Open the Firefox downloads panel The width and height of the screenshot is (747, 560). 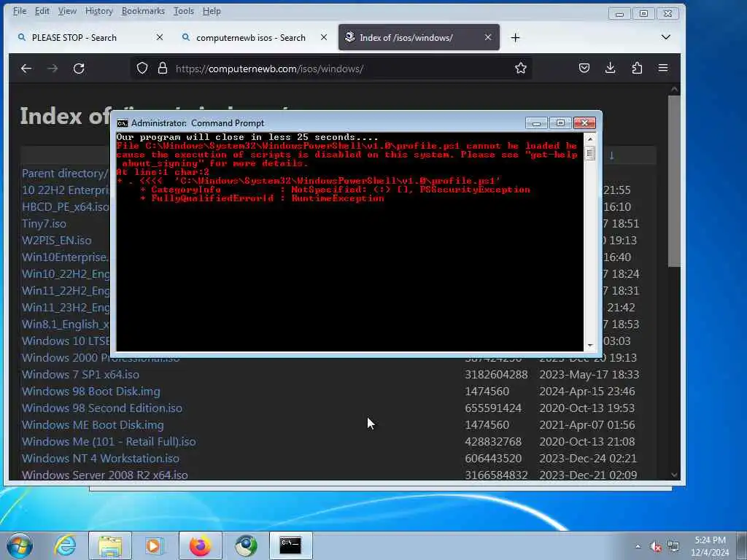[x=611, y=68]
